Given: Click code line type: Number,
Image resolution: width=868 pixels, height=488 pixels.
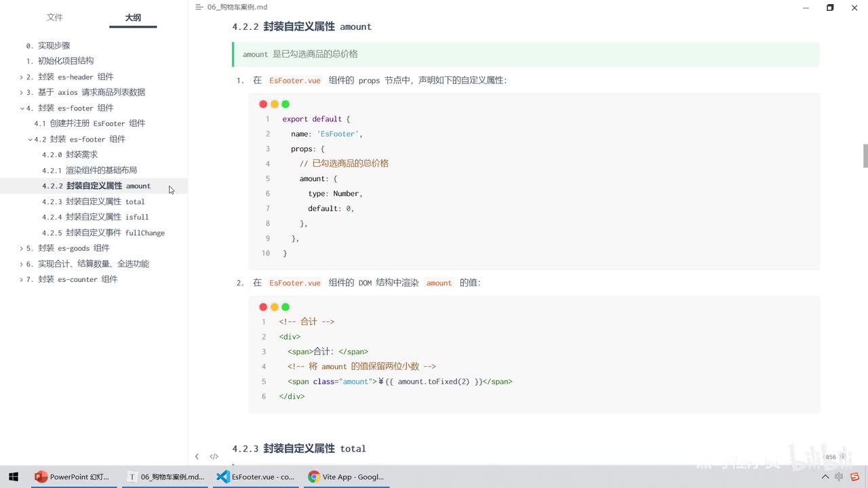Looking at the screenshot, I should (x=336, y=194).
